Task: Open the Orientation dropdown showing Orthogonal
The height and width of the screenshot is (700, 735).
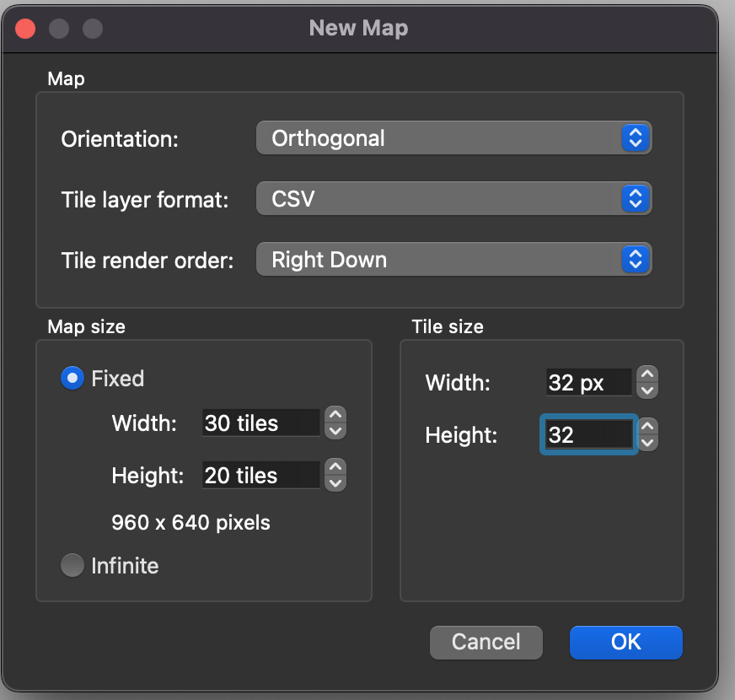Action: (453, 138)
